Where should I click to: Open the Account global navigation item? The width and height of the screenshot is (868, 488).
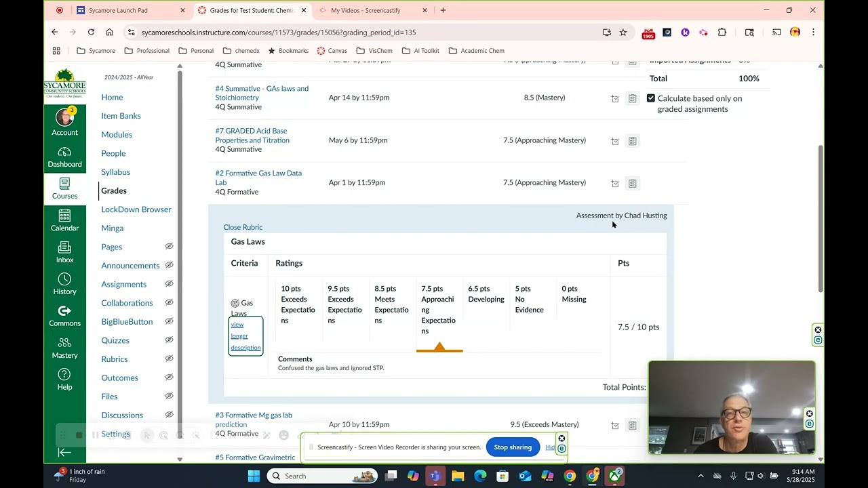tap(65, 122)
